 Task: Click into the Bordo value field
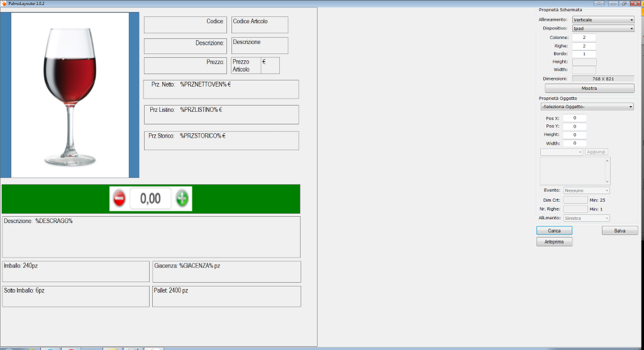584,54
